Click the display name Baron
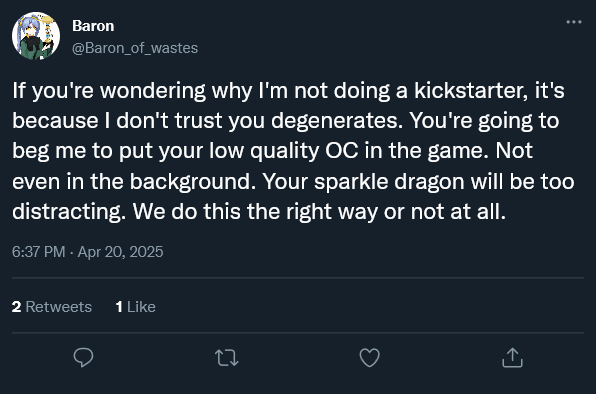The height and width of the screenshot is (394, 596). coord(93,26)
